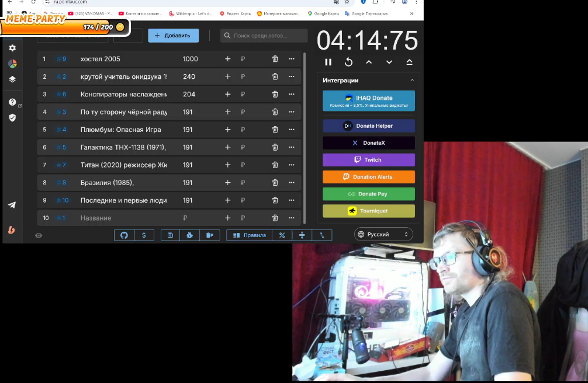
Task: Click the Плюмбум: Опасная Игра lot name
Action: (x=121, y=129)
